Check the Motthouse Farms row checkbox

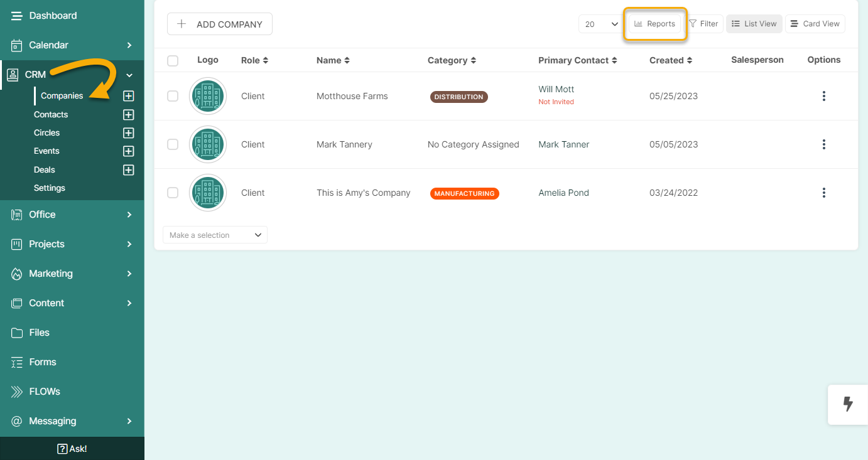[x=173, y=96]
